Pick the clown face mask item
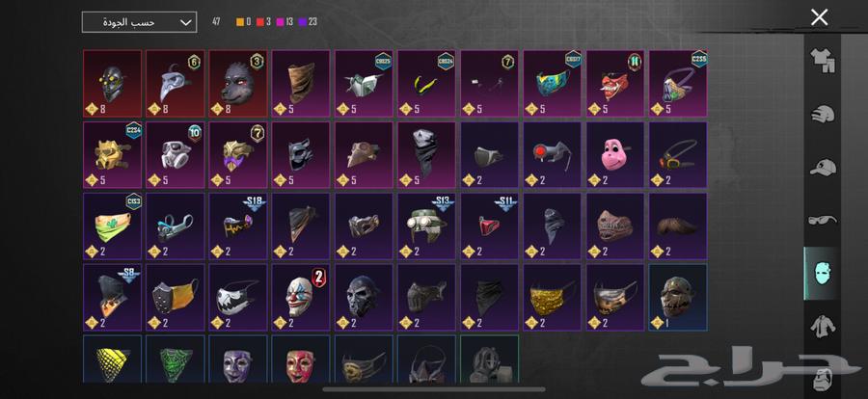This screenshot has height=399, width=868. (301, 298)
